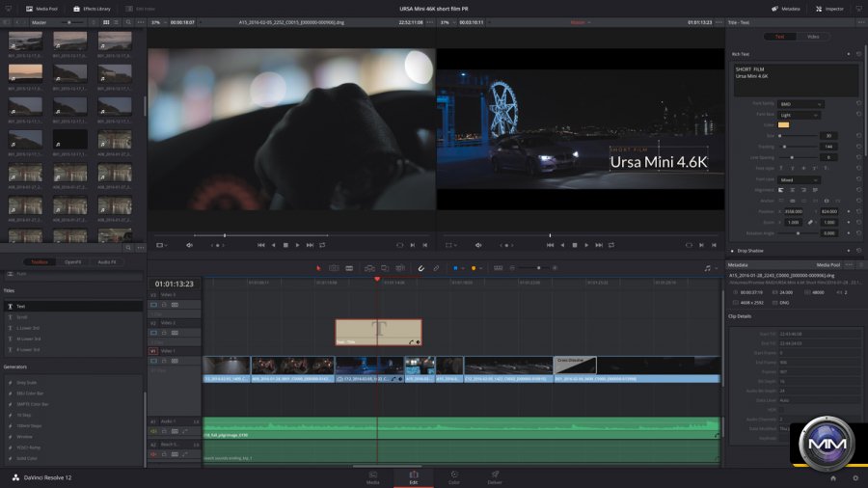Viewport: 868px width, 488px height.
Task: Click the Rich Text edit box
Action: tap(796, 80)
